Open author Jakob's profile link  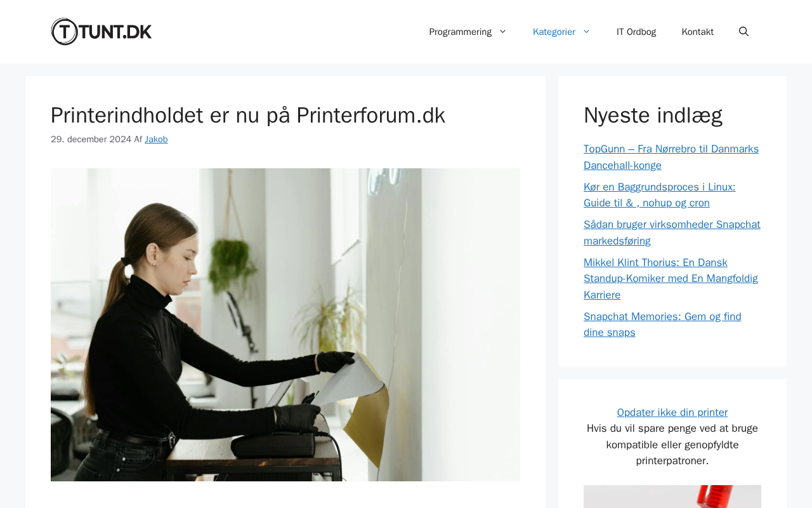coord(156,139)
